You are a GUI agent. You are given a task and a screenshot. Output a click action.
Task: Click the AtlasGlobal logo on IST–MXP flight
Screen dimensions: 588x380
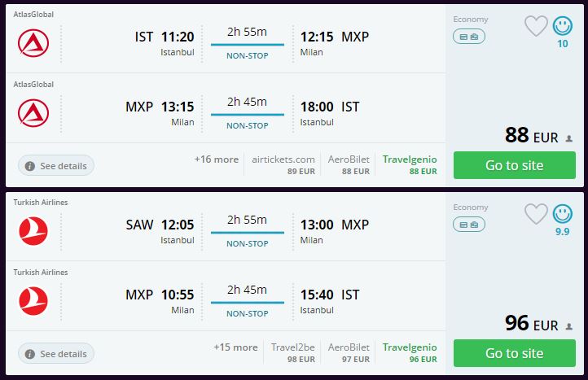(33, 43)
